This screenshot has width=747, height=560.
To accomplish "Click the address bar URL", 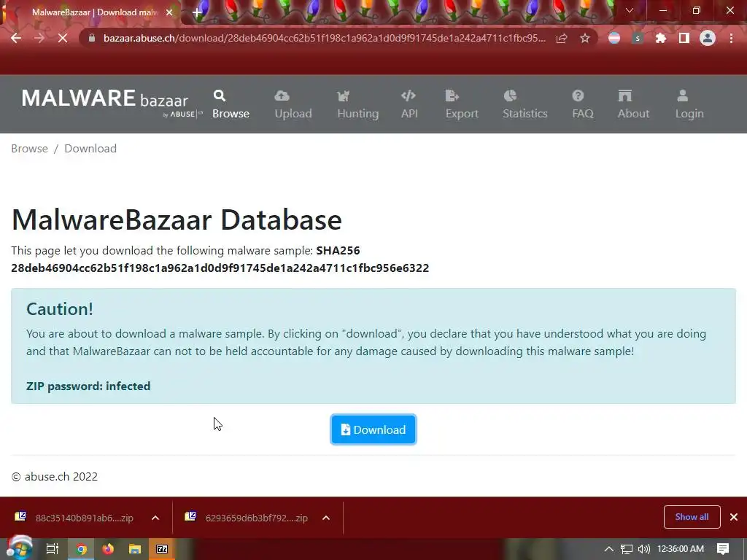I will coord(324,38).
